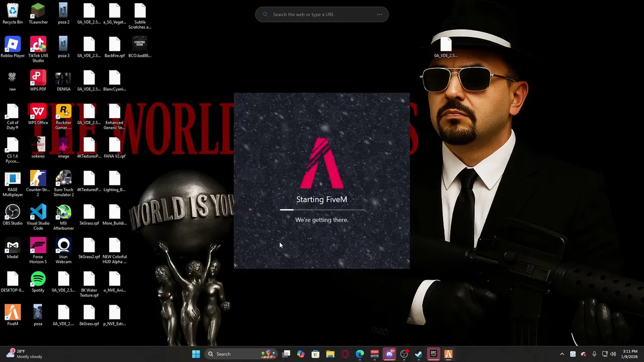Screen dimensions: 644x362
Task: Select the Call of Duty shortcut
Action: point(13,117)
